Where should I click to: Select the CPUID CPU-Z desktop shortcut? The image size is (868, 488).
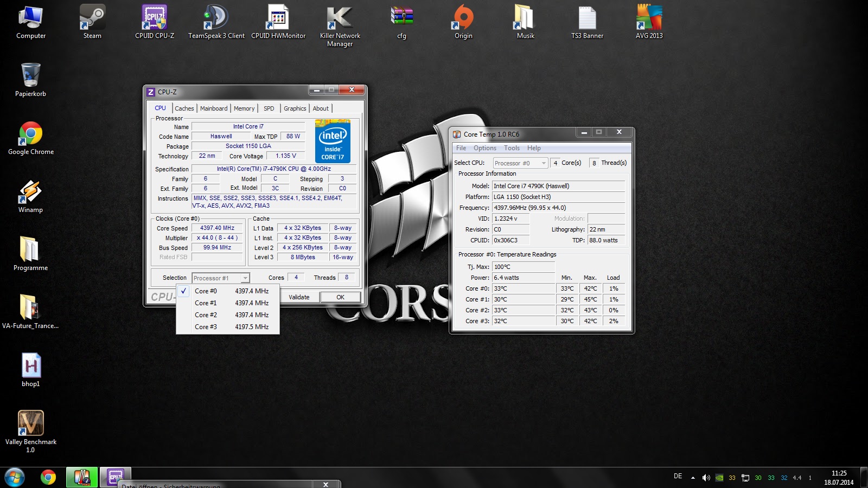[155, 22]
